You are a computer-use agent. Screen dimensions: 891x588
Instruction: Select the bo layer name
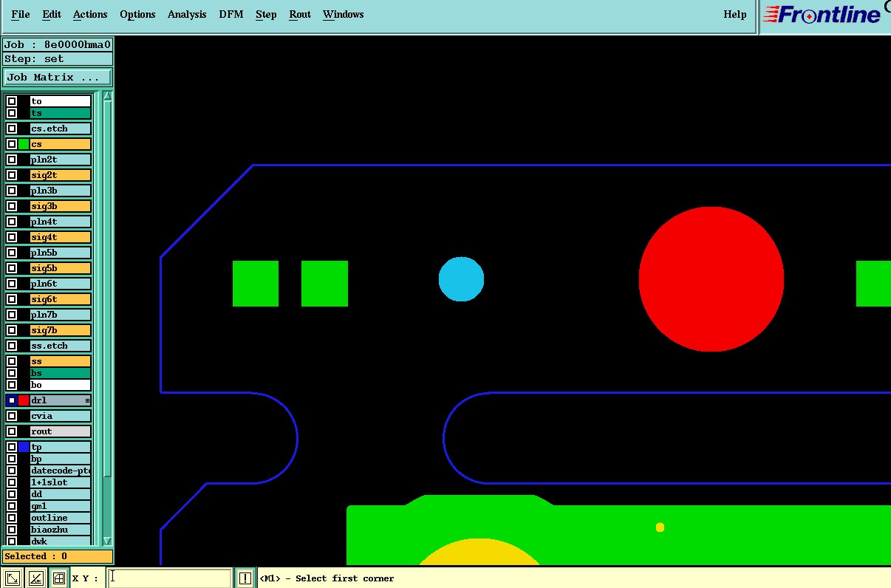(61, 385)
